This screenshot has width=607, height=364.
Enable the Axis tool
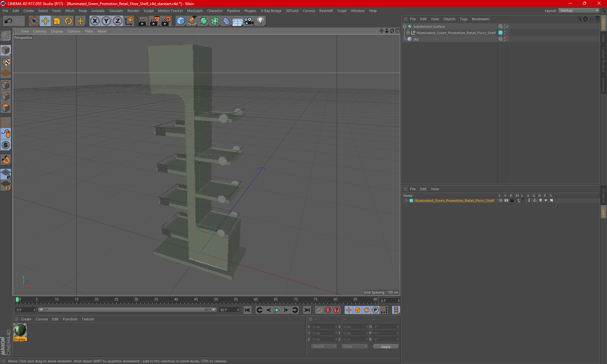(x=6, y=122)
